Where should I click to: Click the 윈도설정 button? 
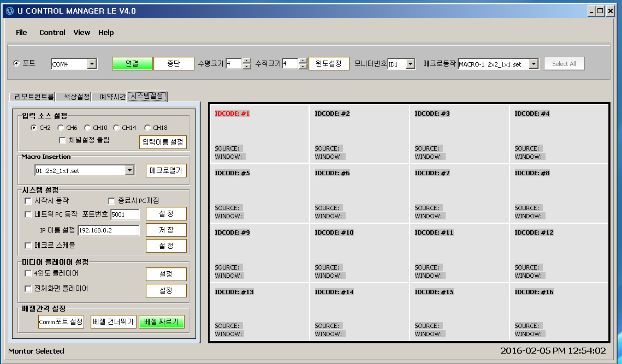329,63
